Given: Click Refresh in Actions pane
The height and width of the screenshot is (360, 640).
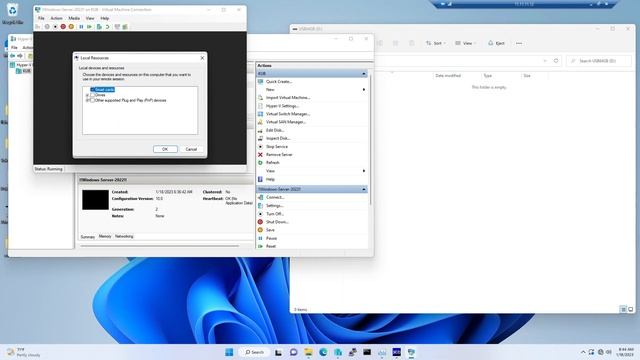Looking at the screenshot, I should point(273,162).
